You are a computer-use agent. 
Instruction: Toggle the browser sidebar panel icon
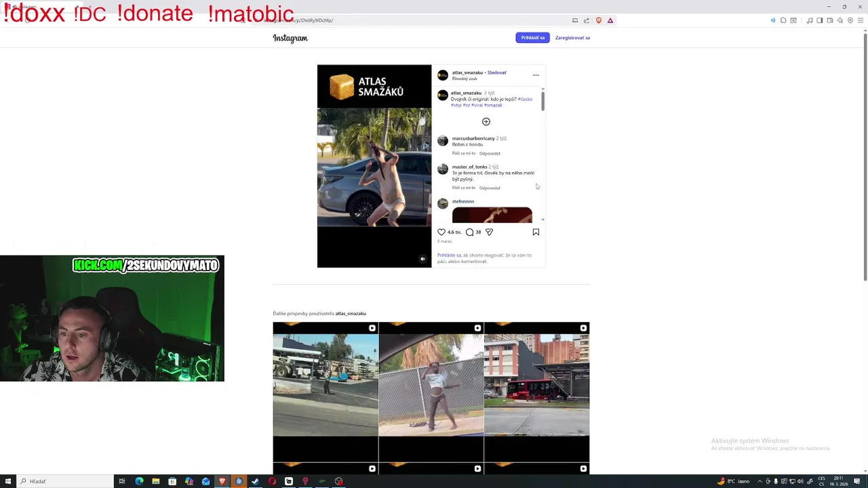pyautogui.click(x=819, y=20)
